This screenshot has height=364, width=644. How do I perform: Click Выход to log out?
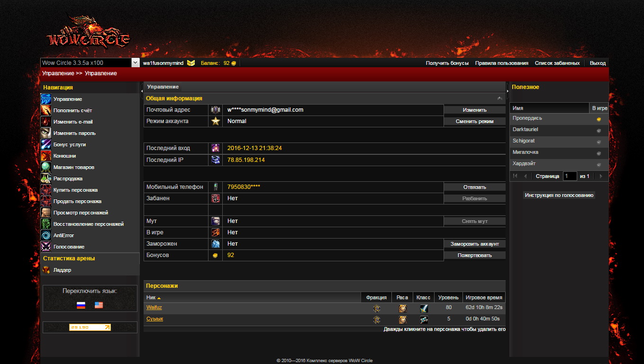598,63
